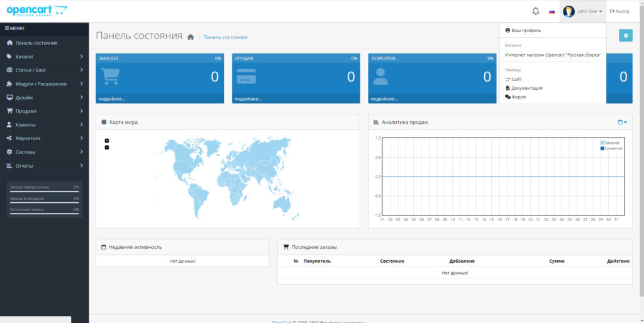The width and height of the screenshot is (644, 323).
Task: Click the Каталог tag icon
Action: point(9,56)
